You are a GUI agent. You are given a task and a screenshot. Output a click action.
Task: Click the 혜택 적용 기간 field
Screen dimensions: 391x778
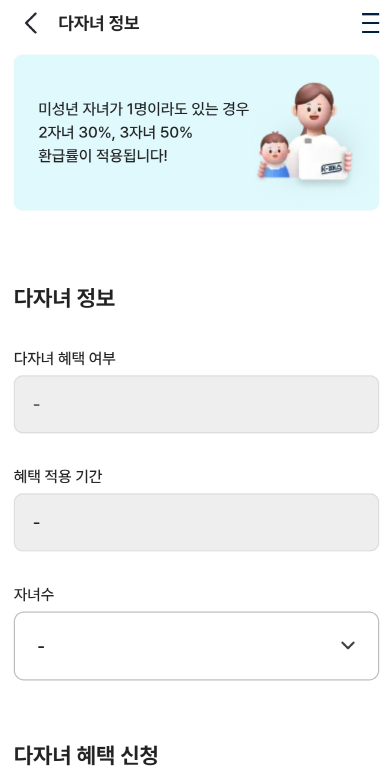(196, 522)
